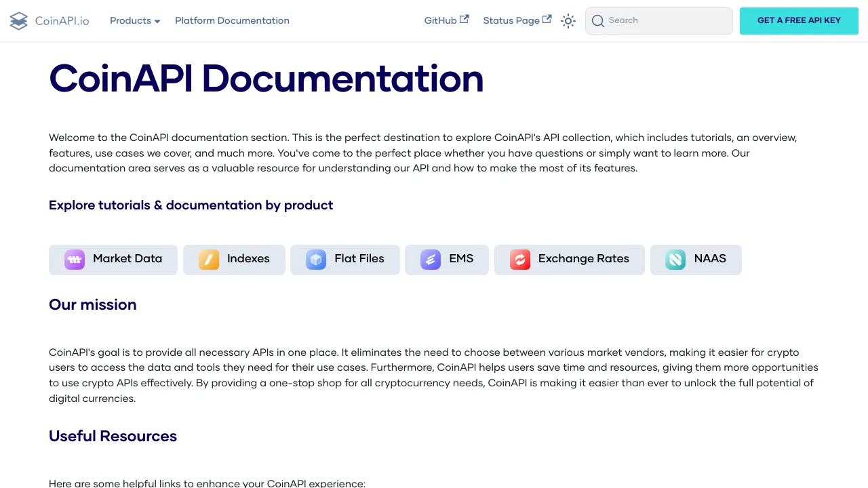Click the Indexes pencil icon

click(209, 260)
